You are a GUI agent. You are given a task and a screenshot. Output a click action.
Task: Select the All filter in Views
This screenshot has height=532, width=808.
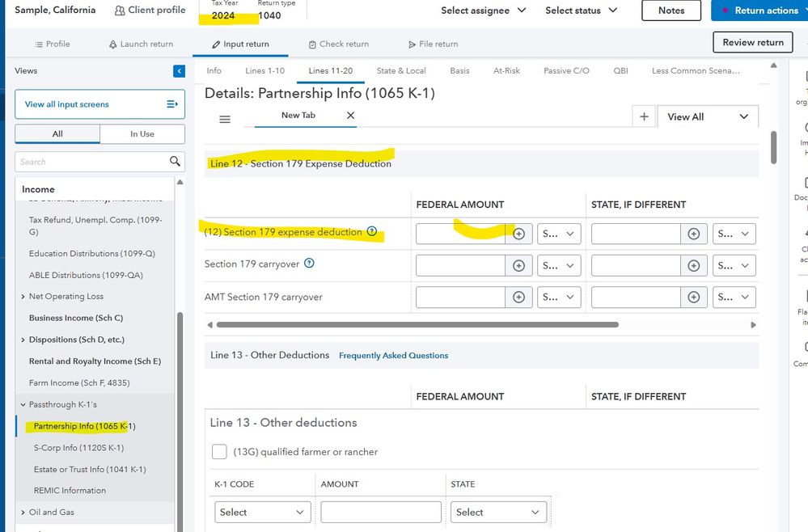tap(57, 134)
